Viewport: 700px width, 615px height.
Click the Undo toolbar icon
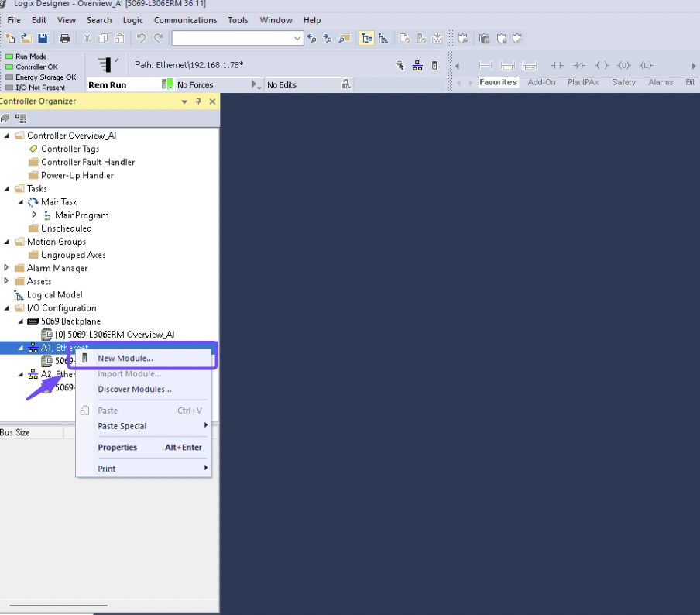pyautogui.click(x=142, y=37)
